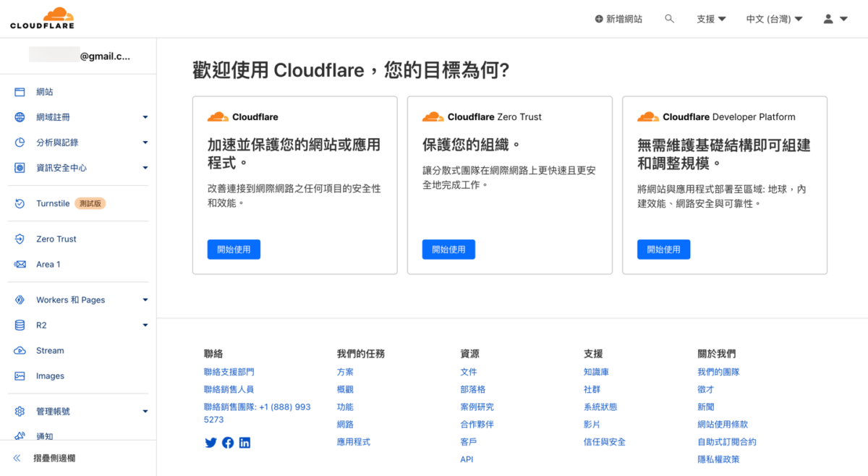The width and height of the screenshot is (868, 476).
Task: Click the Cloudflare logo in header
Action: pyautogui.click(x=42, y=18)
